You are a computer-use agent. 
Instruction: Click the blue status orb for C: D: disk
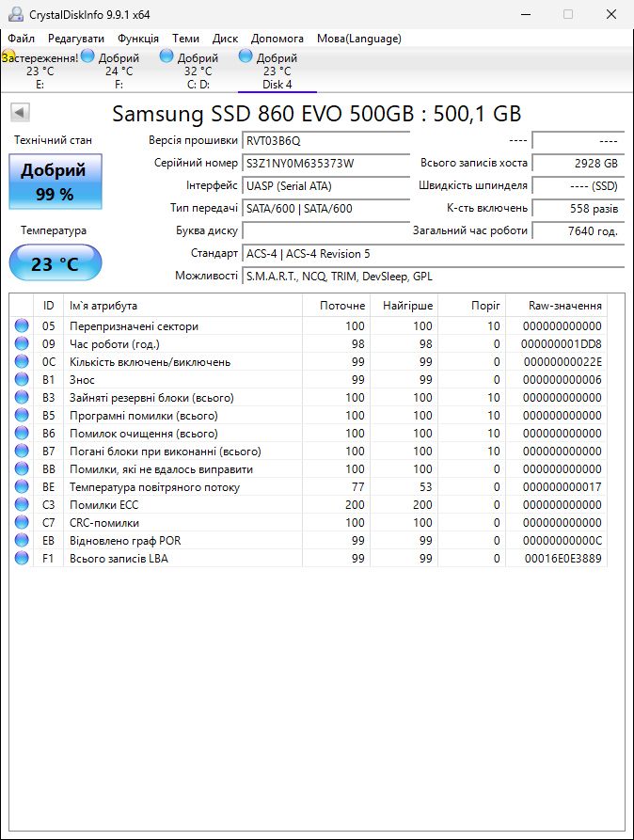click(x=166, y=55)
